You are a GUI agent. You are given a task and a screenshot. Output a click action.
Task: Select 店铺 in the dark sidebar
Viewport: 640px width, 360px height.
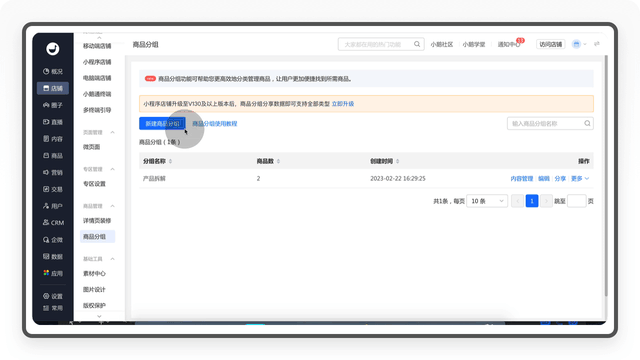click(x=53, y=88)
